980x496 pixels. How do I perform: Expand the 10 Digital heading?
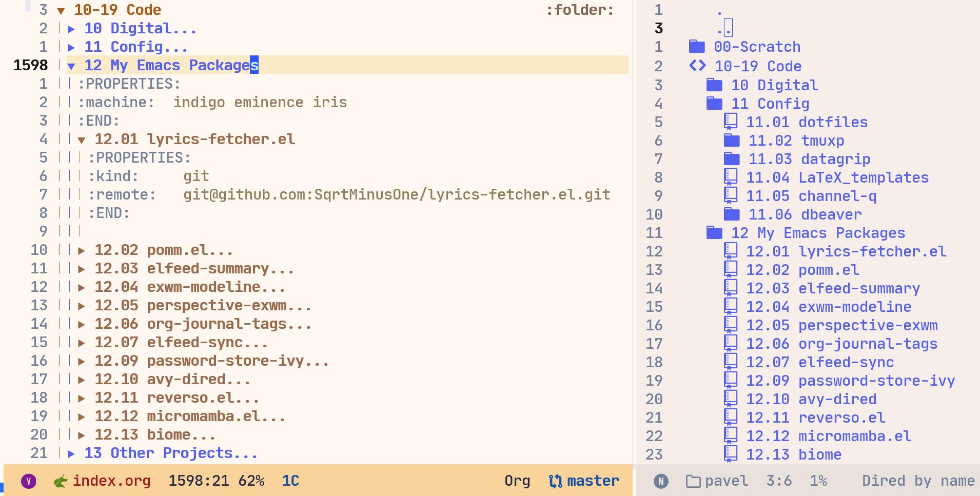pos(71,28)
